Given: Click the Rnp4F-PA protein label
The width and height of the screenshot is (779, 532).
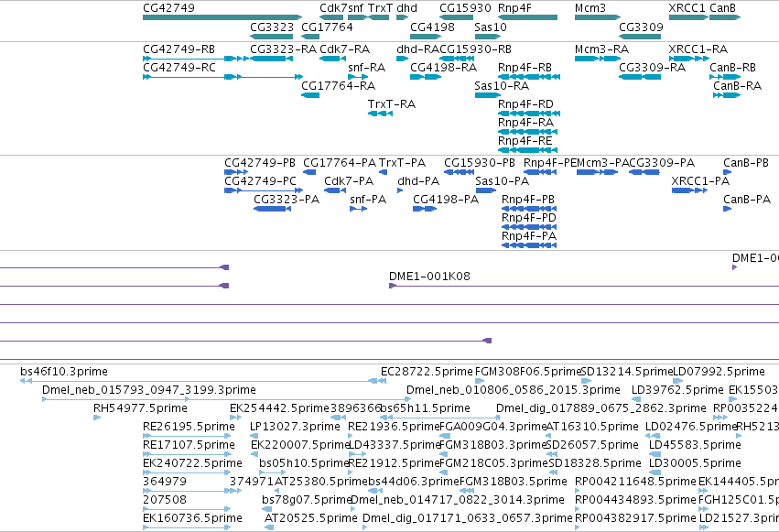Looking at the screenshot, I should [x=528, y=236].
